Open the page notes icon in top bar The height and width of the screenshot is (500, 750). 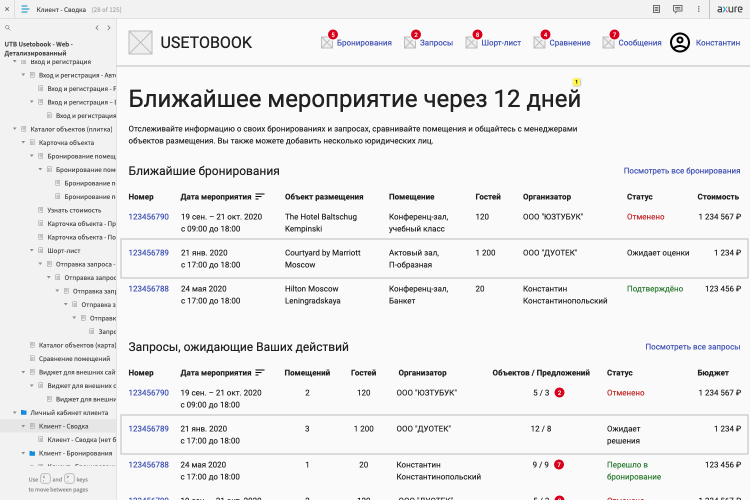656,9
